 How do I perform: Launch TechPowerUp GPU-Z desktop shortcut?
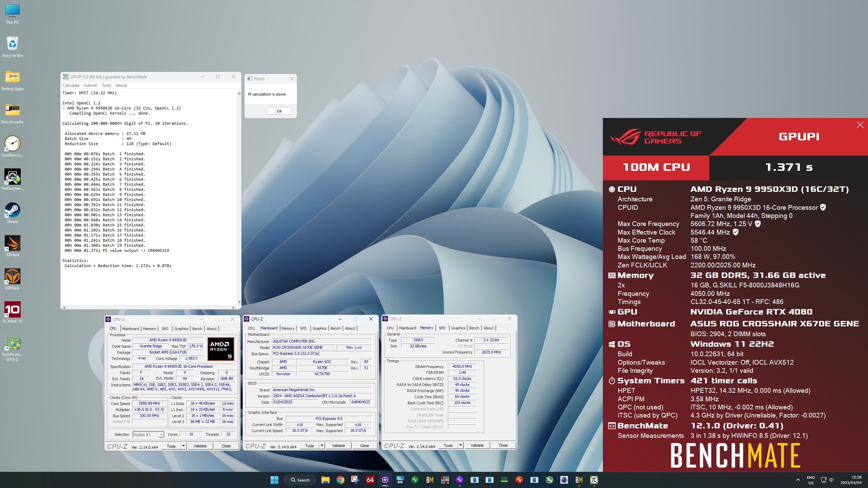click(12, 349)
